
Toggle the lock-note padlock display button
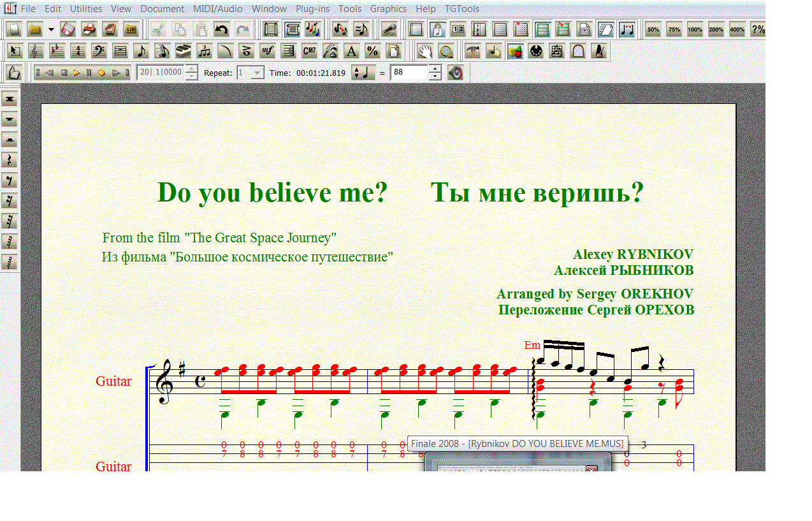[437, 29]
